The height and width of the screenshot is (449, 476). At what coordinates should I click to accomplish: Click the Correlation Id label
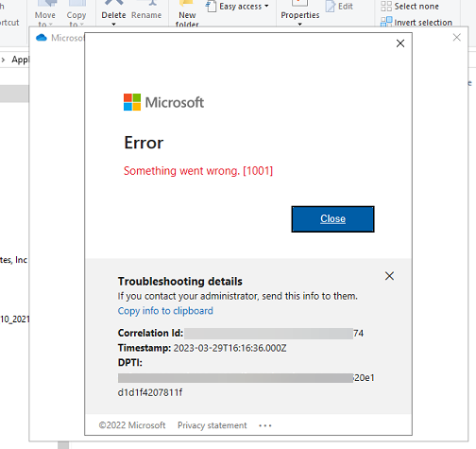[150, 333]
